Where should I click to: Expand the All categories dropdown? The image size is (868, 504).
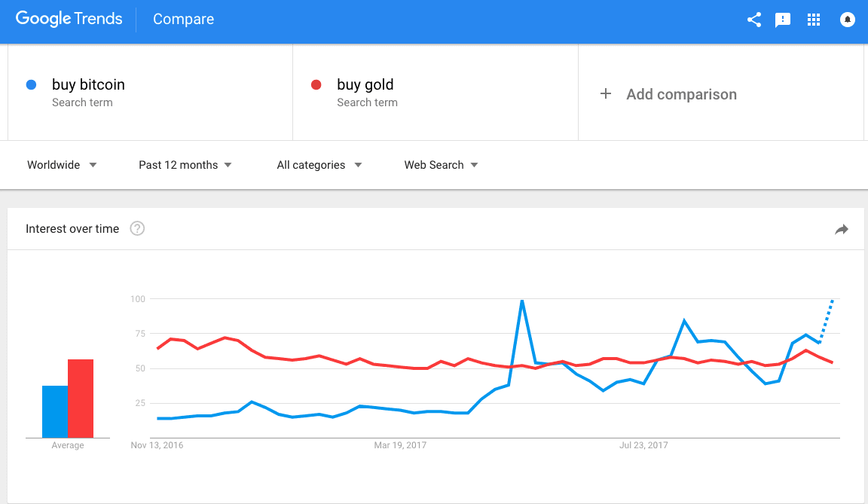[x=319, y=165]
